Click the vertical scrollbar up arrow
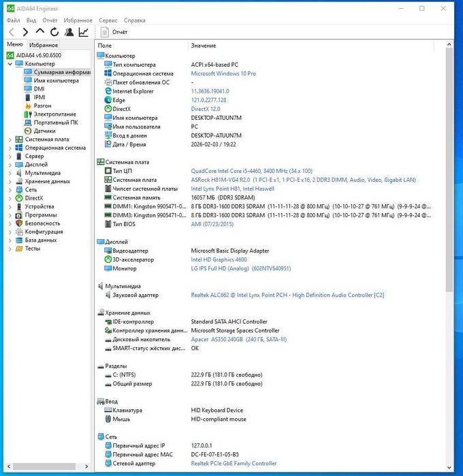The height and width of the screenshot is (476, 463). (x=449, y=44)
